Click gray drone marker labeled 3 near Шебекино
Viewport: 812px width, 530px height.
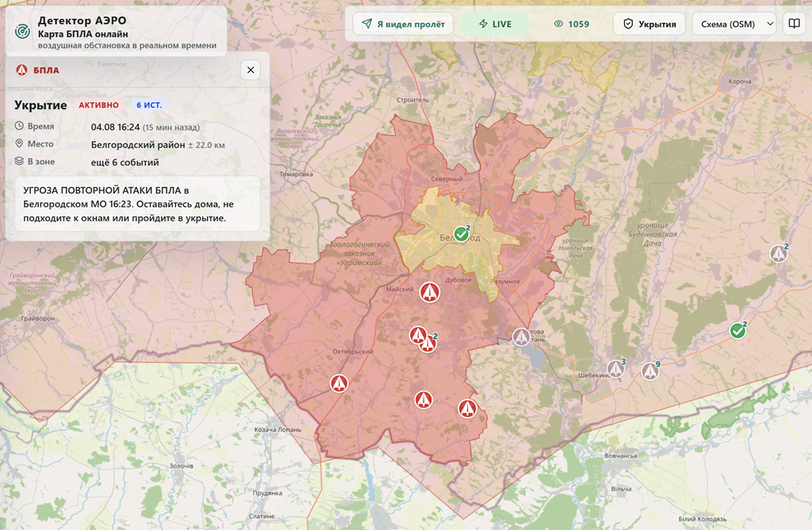pos(615,369)
